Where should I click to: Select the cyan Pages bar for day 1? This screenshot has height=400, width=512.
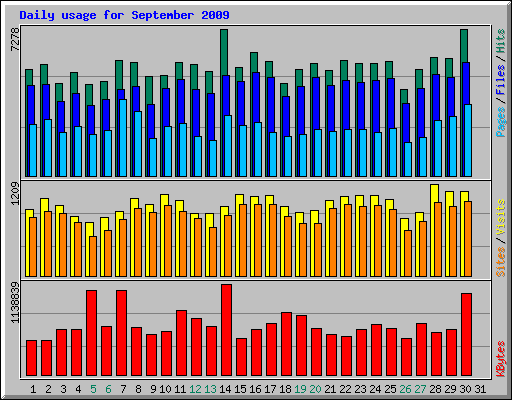click(33, 150)
